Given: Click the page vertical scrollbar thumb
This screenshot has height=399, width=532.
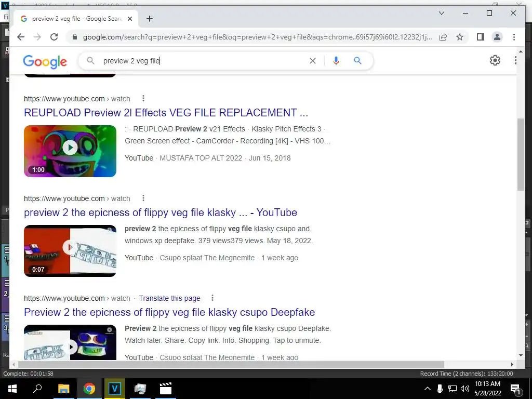Looking at the screenshot, I should coord(521,154).
